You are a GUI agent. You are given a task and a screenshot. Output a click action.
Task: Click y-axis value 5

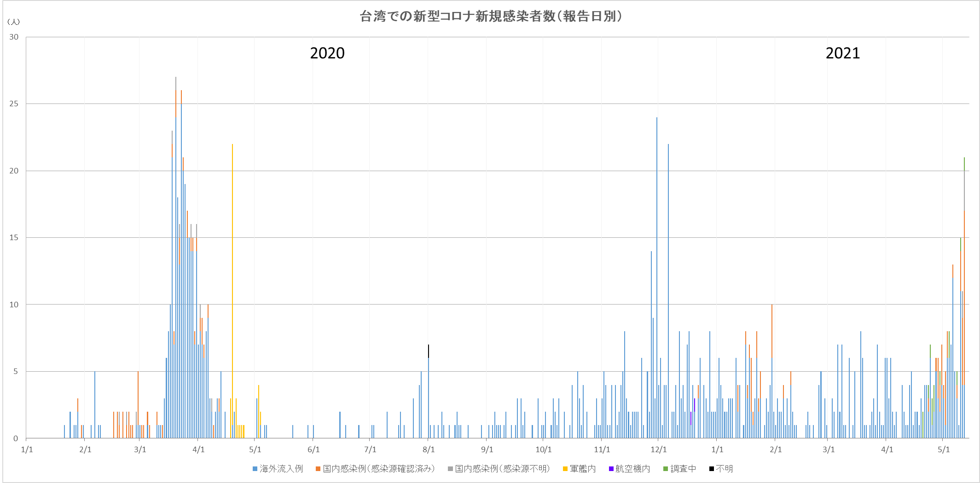[16, 371]
